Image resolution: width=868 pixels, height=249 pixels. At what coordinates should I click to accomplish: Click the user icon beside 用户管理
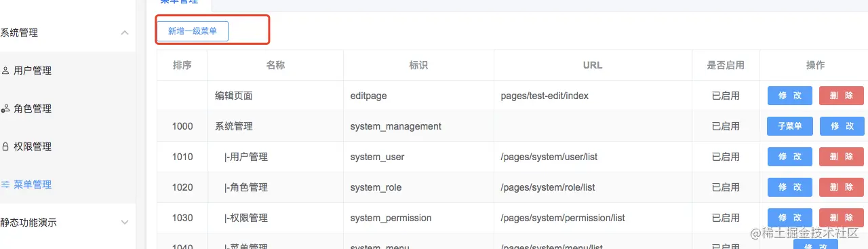click(5, 71)
